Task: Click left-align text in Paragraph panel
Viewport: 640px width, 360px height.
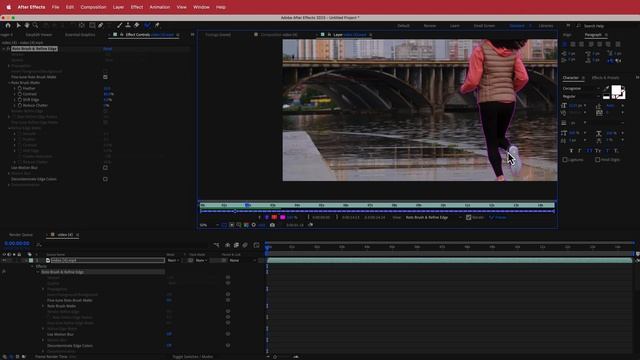Action: coord(565,44)
